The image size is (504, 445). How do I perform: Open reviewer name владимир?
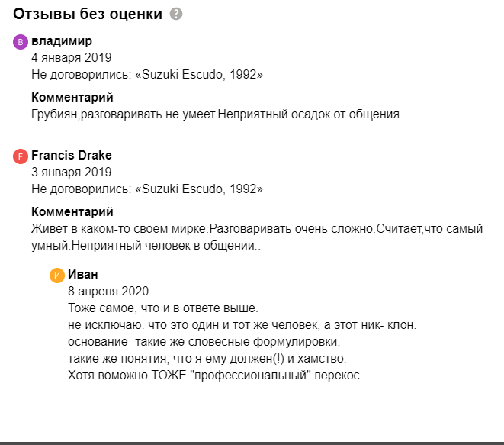coord(62,41)
